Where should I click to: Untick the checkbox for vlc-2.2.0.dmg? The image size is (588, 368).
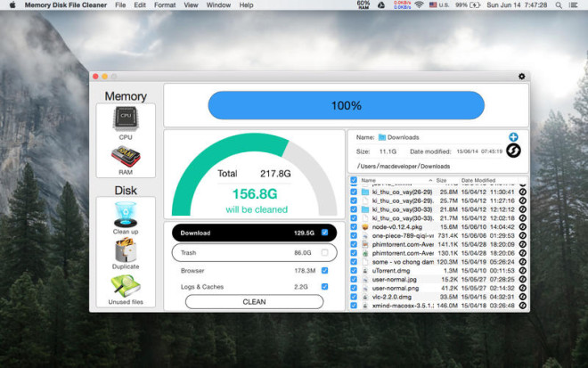[x=354, y=297]
